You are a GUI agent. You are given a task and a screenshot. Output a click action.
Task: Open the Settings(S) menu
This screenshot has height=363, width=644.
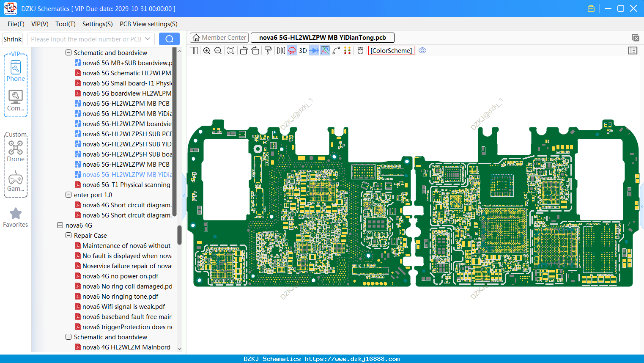pos(98,24)
